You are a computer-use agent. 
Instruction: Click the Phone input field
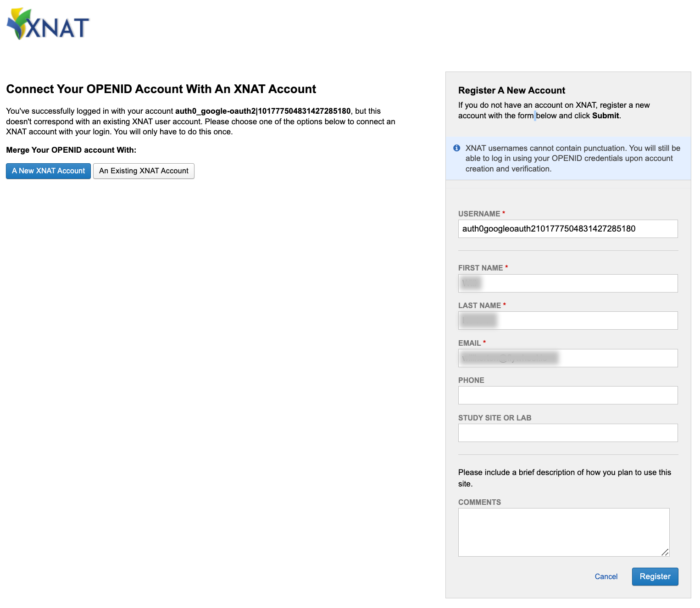(567, 395)
